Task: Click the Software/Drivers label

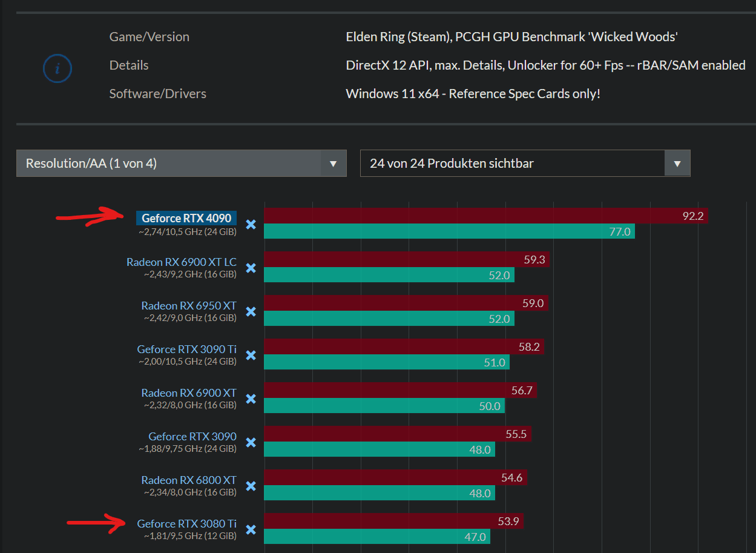Action: coord(157,94)
